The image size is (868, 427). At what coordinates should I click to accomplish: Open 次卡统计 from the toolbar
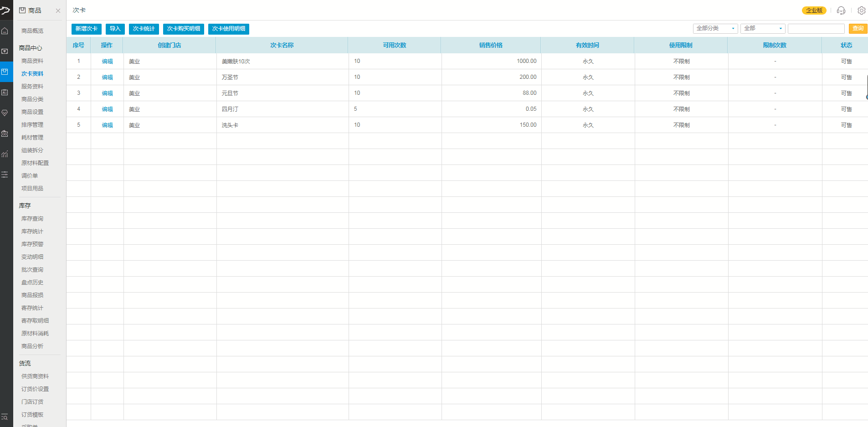pos(144,29)
